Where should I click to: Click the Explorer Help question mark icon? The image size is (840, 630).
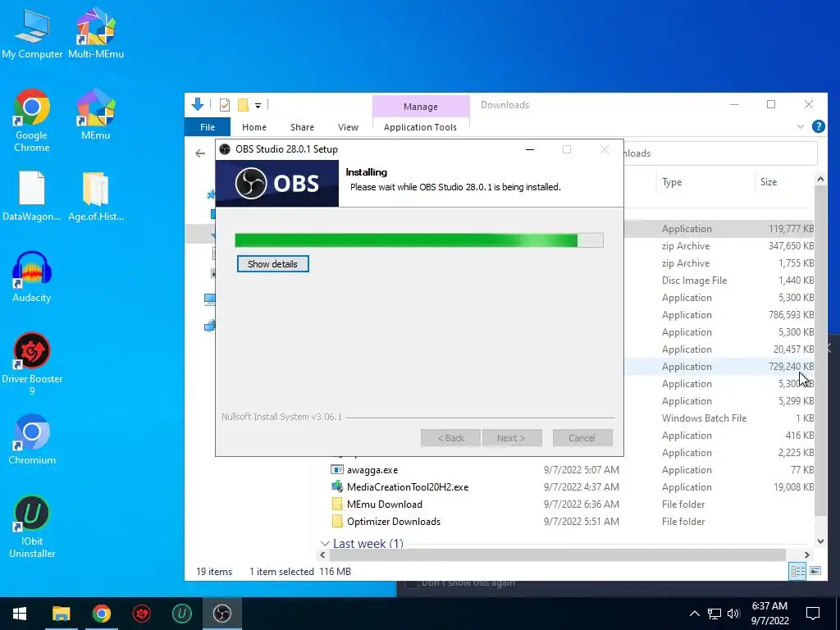(818, 126)
